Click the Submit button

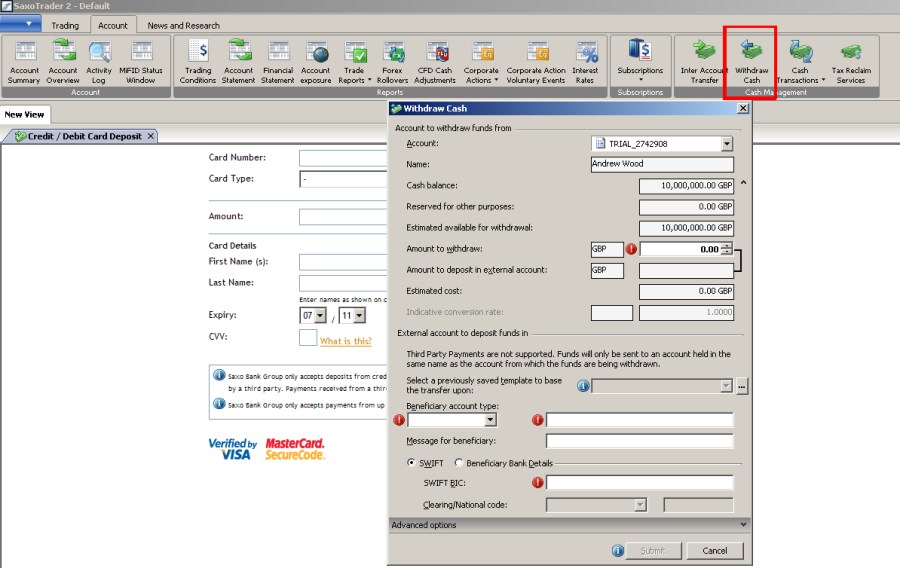653,551
